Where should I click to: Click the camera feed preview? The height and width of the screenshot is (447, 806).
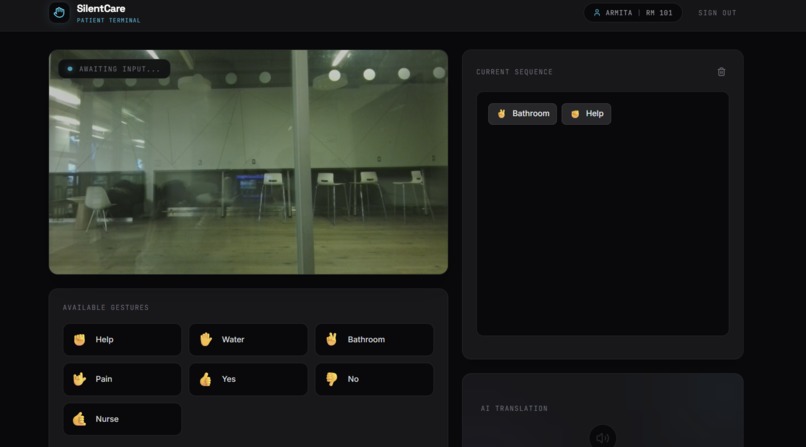pyautogui.click(x=248, y=162)
